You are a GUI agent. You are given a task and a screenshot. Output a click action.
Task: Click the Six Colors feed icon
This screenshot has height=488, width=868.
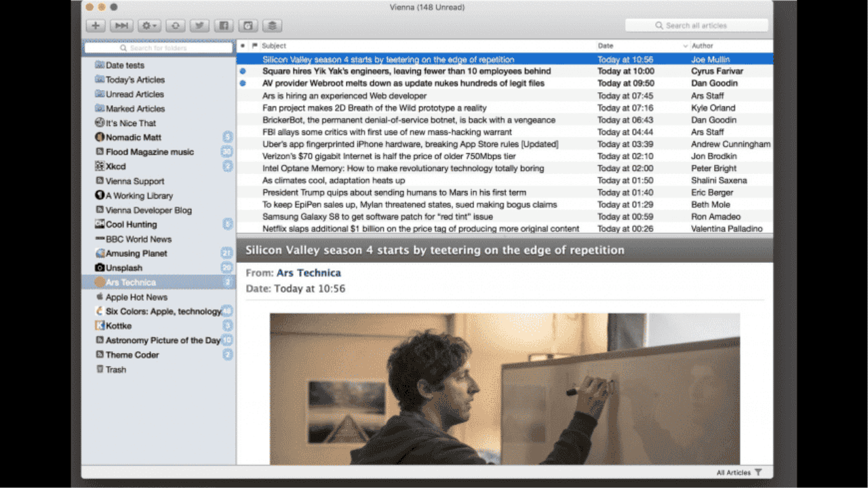tap(100, 311)
